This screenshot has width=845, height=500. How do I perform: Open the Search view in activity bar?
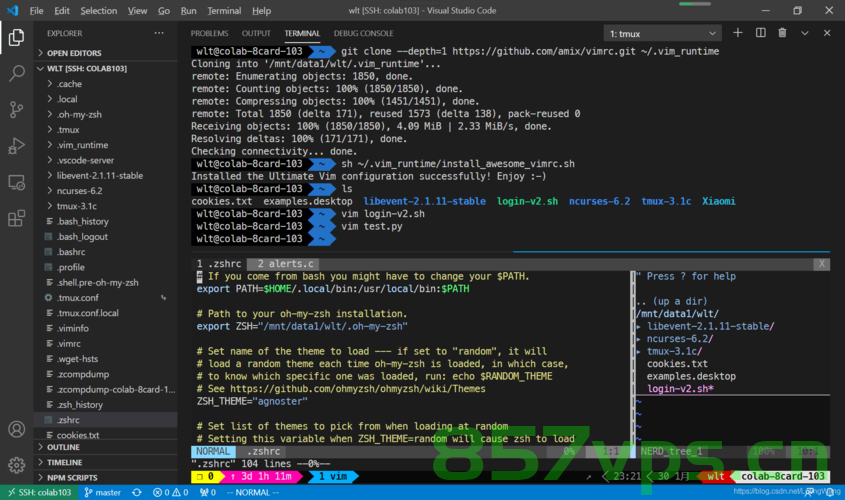coord(16,73)
